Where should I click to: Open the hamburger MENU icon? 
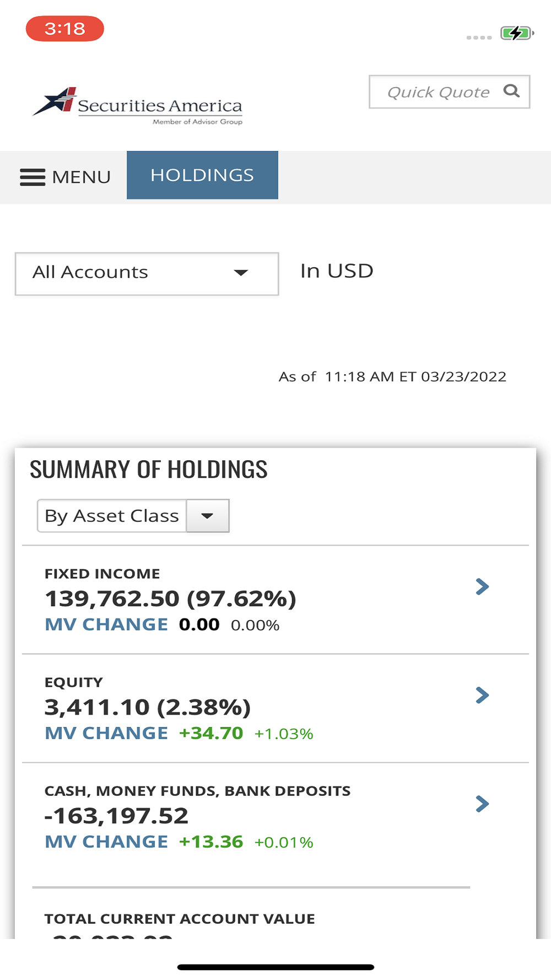tap(33, 177)
